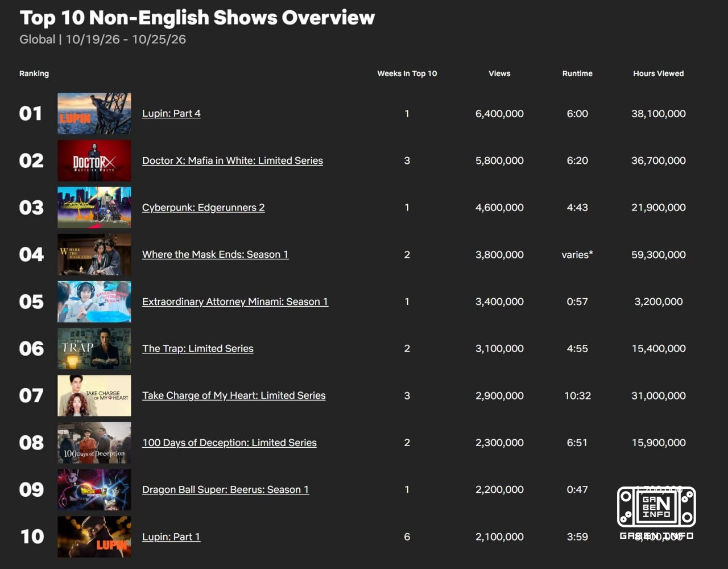Select Take Charge of My Heart thumbnail
Viewport: 728px width, 569px height.
click(94, 395)
